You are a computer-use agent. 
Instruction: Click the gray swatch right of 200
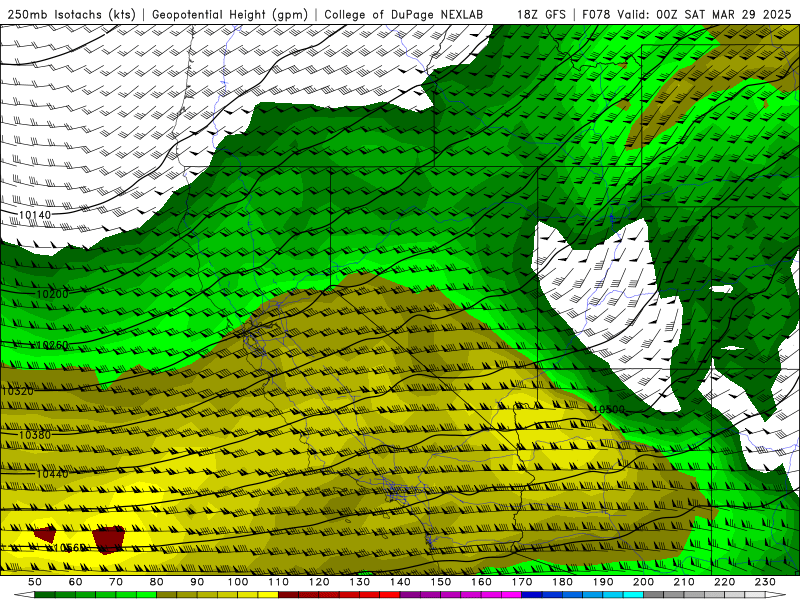point(654,594)
